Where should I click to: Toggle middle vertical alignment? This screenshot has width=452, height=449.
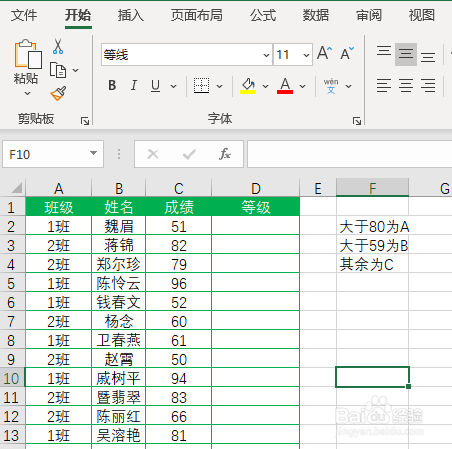(x=406, y=54)
